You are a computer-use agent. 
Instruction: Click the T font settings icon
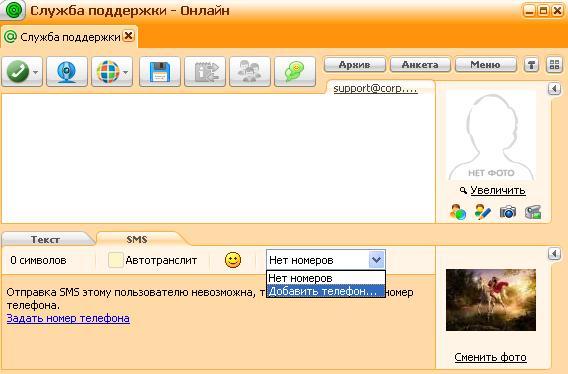(x=531, y=65)
